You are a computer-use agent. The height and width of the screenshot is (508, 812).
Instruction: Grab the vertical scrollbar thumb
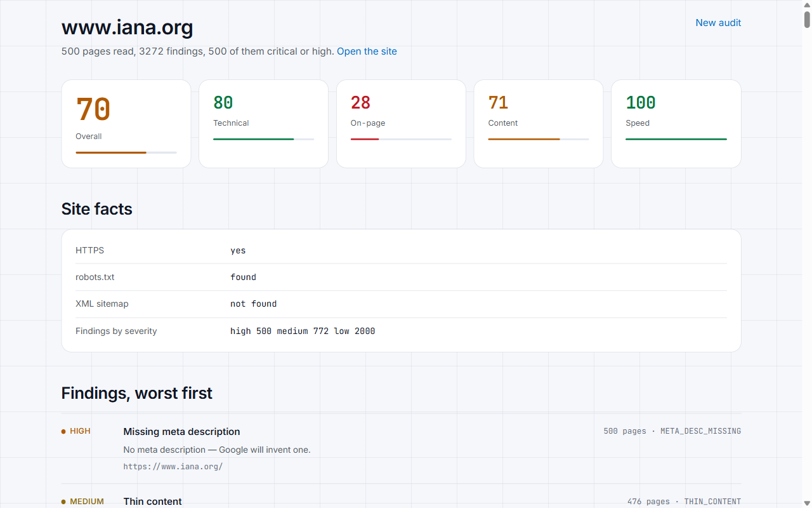tap(808, 20)
